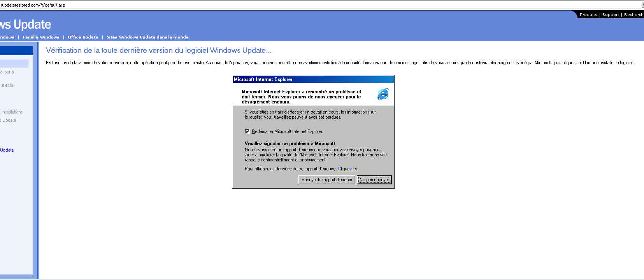Click the Recherche link in top bar

pos(634,15)
